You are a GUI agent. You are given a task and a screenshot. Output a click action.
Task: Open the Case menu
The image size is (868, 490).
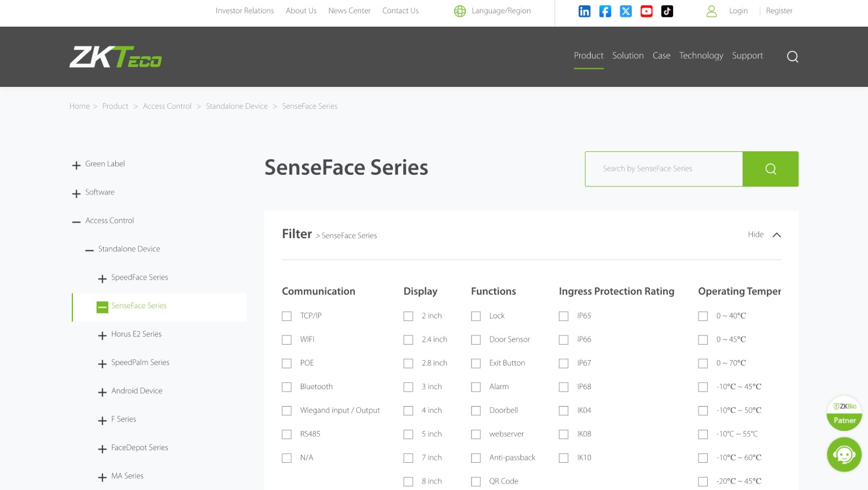click(661, 56)
